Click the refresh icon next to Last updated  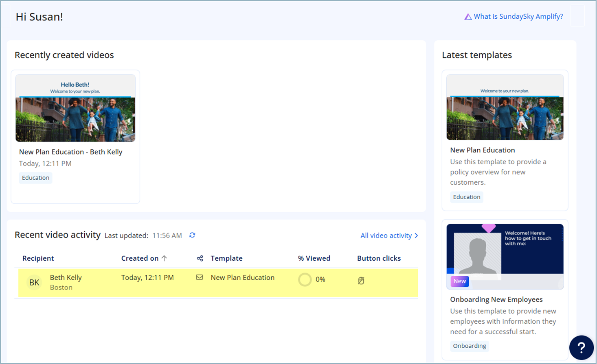click(192, 235)
